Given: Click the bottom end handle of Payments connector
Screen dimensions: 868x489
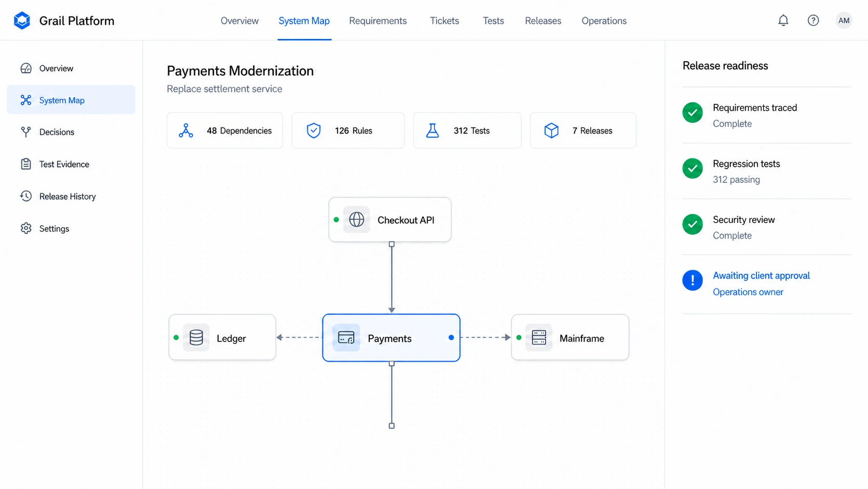Looking at the screenshot, I should [x=392, y=426].
